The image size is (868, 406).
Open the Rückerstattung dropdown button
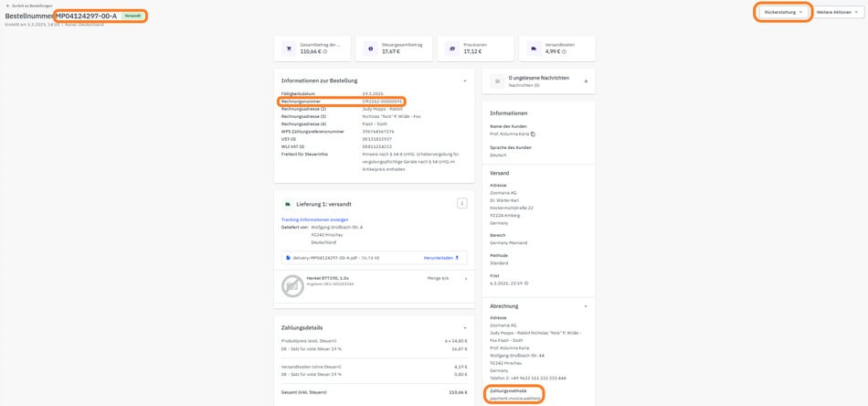(783, 12)
